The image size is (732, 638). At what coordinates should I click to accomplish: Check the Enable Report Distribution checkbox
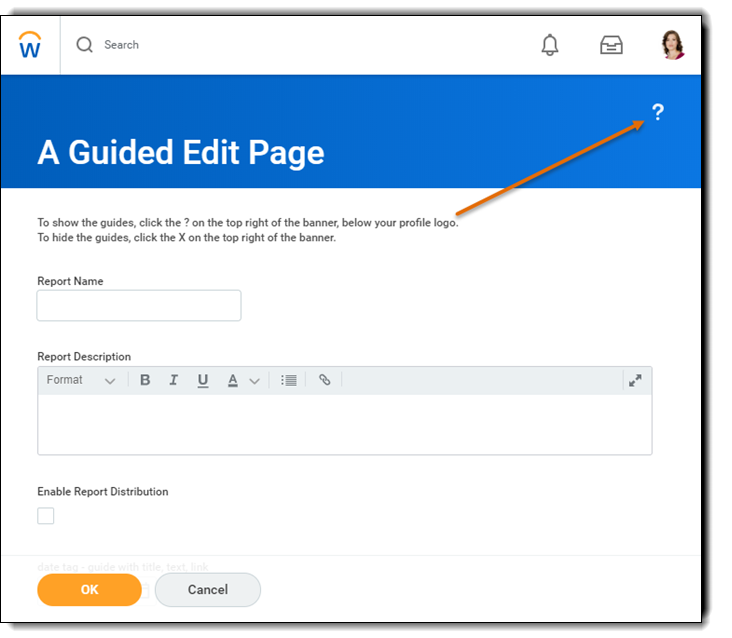(46, 516)
